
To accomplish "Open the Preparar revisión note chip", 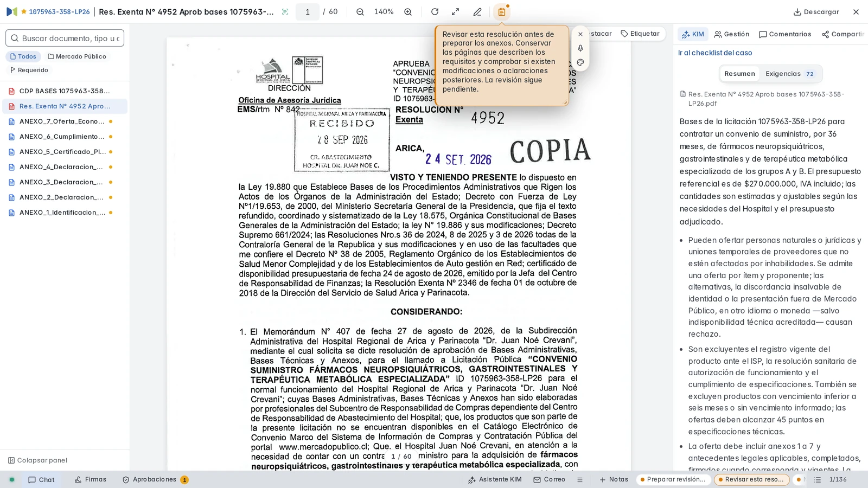I will point(673,480).
